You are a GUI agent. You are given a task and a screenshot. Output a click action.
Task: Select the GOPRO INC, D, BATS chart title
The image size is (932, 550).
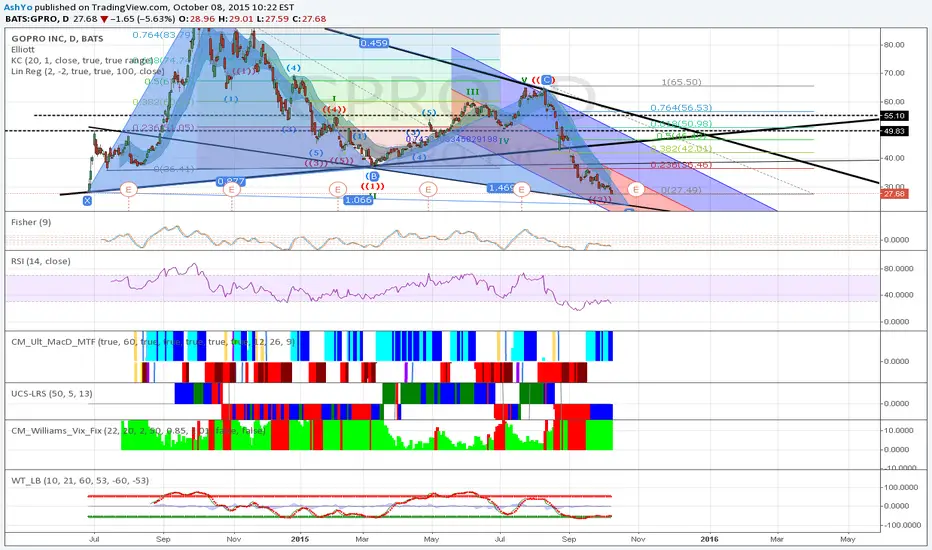(x=57, y=39)
